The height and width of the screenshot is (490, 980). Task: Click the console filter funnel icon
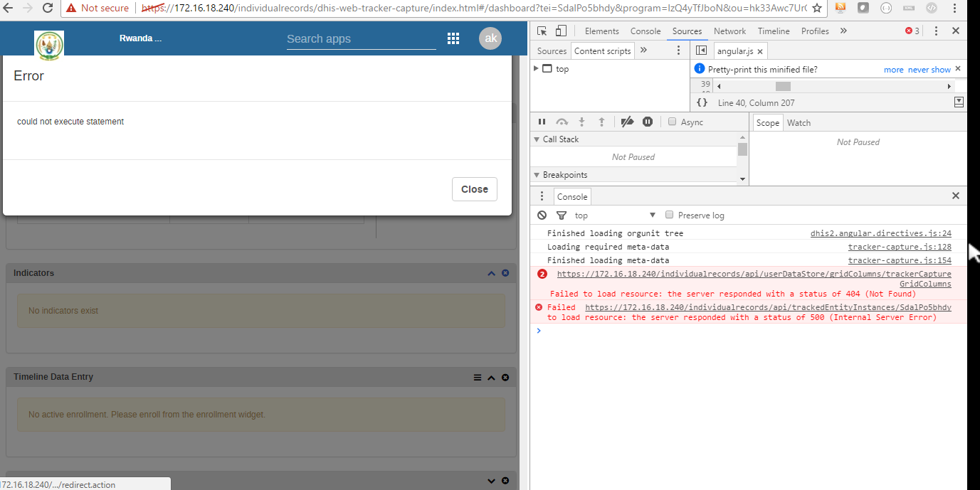561,215
